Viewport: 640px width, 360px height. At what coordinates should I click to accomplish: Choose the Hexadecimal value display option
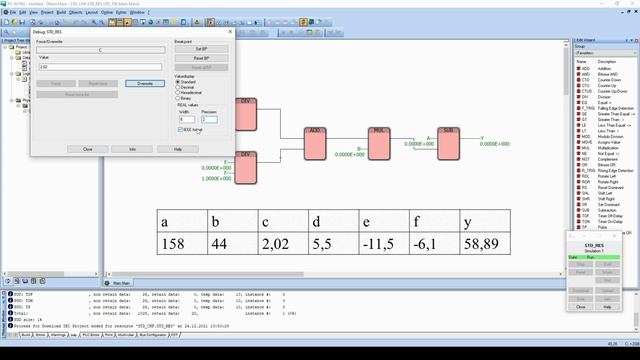coord(188,93)
